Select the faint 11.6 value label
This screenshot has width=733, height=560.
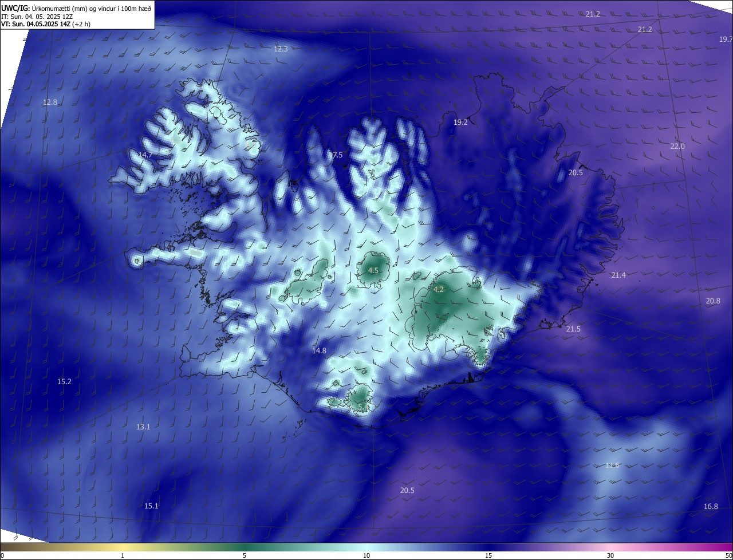613,466
